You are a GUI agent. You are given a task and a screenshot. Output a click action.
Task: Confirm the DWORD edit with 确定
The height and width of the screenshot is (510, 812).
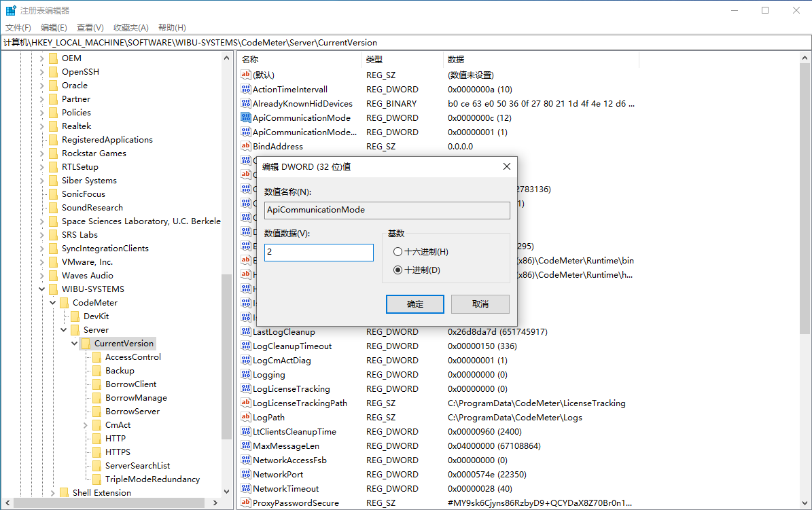(414, 304)
